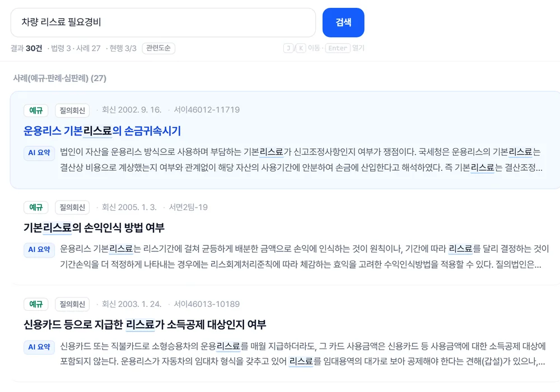The width and height of the screenshot is (560, 392).
Task: Click 예규 tag on 서면2팀-19 result
Action: pos(36,207)
